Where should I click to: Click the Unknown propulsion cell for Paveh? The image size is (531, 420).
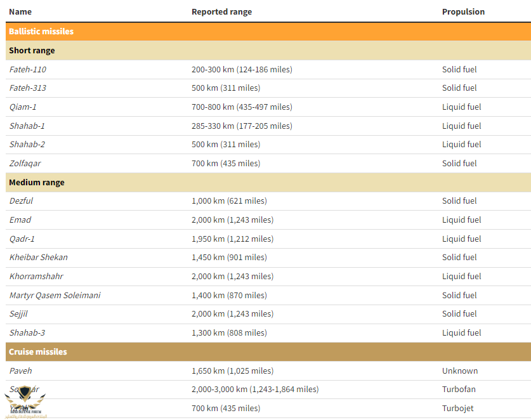coord(460,371)
